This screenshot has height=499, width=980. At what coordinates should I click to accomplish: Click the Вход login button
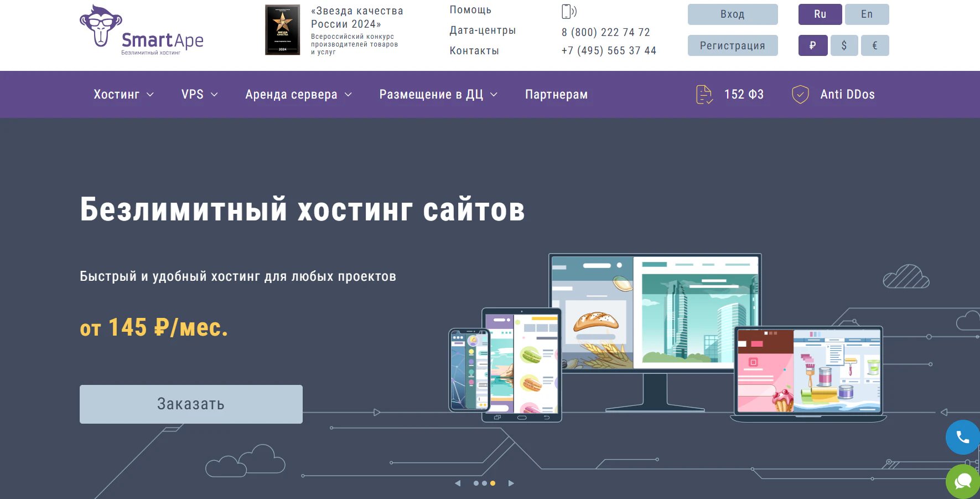point(733,14)
